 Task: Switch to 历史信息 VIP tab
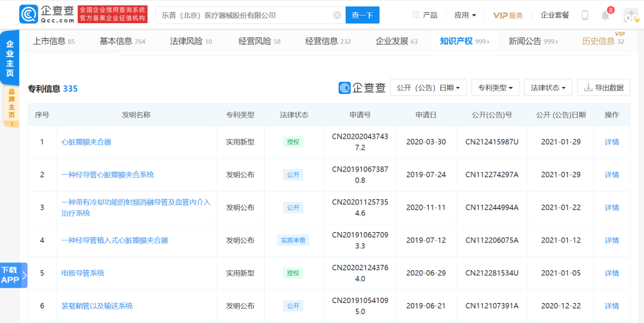603,40
